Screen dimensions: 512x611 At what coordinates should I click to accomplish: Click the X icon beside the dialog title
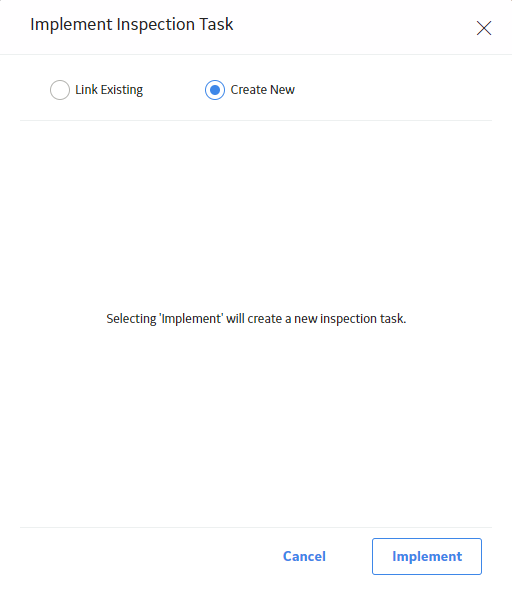[x=484, y=28]
